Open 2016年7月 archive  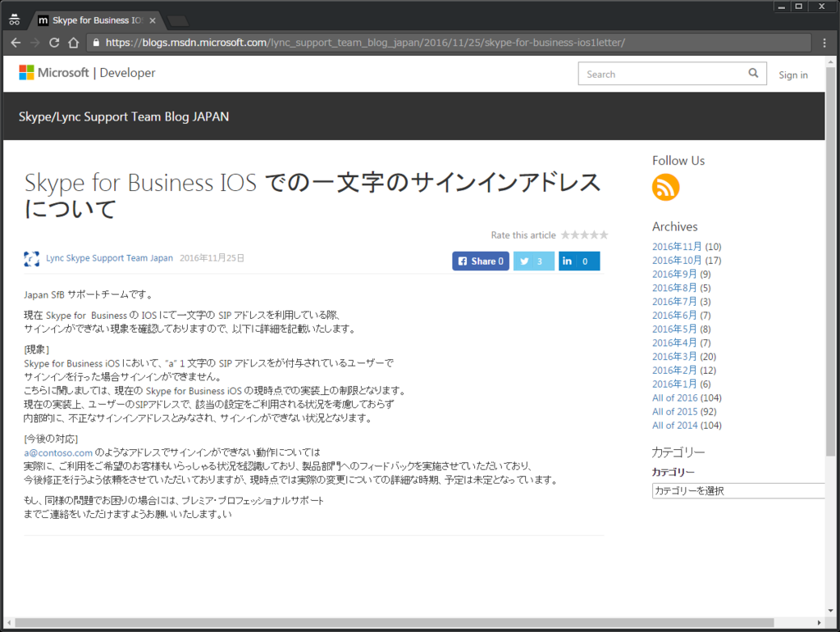(x=674, y=302)
